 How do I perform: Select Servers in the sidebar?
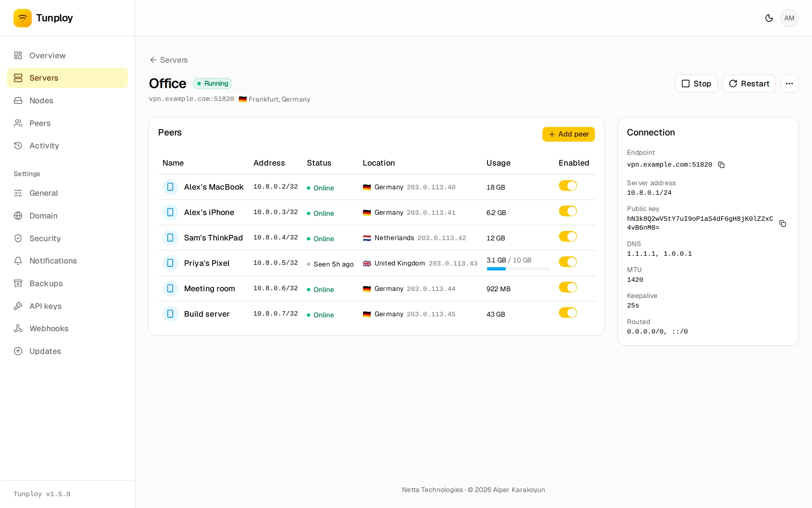click(67, 78)
